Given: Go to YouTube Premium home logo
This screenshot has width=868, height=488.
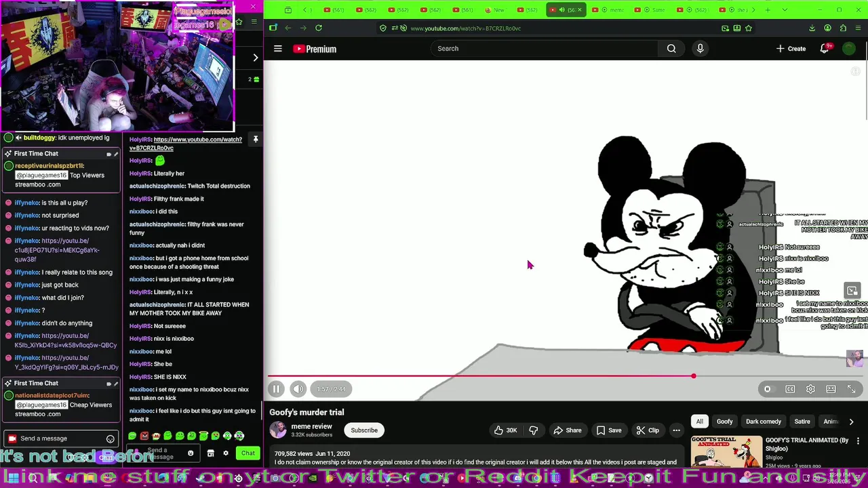Looking at the screenshot, I should [315, 49].
